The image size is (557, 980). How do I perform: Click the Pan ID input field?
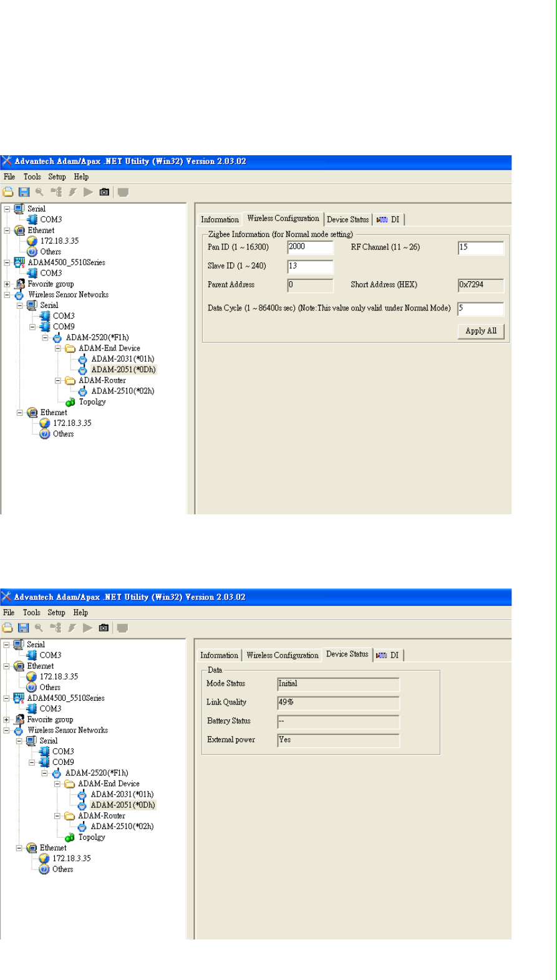(311, 247)
